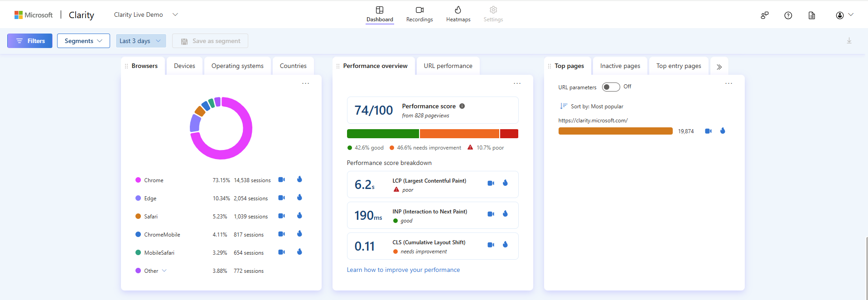The width and height of the screenshot is (868, 300).
Task: Go to Heatmaps in top navigation
Action: click(x=458, y=14)
